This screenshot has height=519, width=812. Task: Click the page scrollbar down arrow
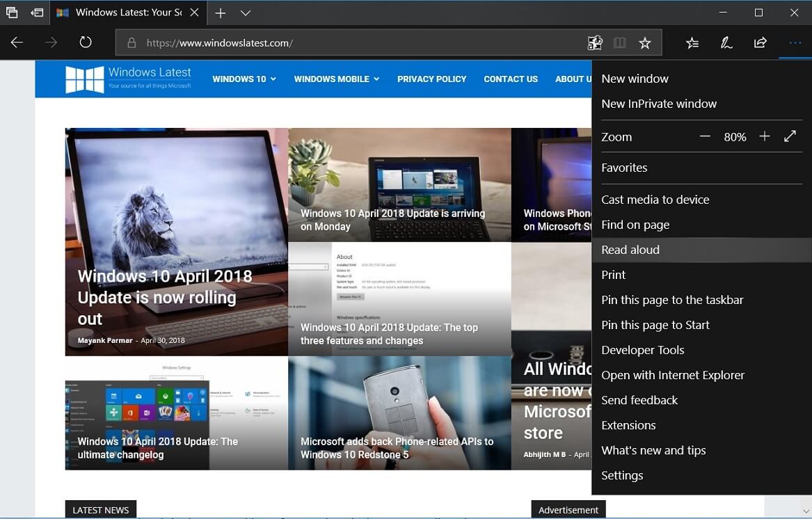[x=806, y=512]
